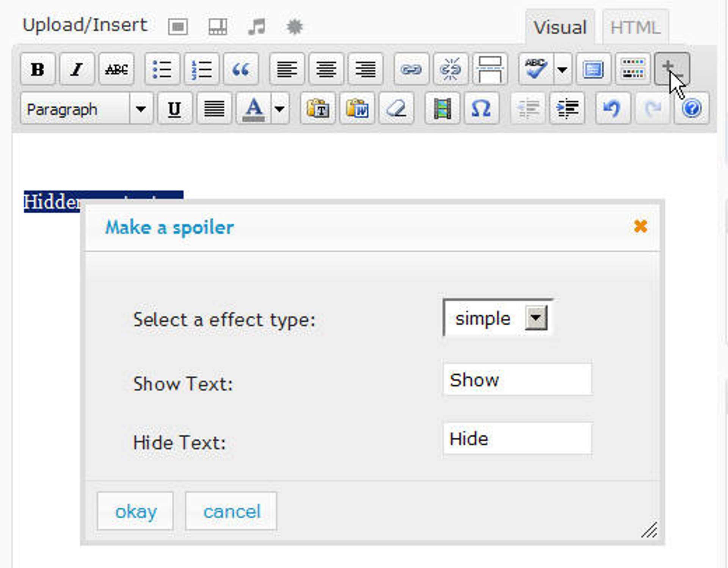Expand the simple effect type dropdown
The width and height of the screenshot is (728, 568).
[x=536, y=318]
